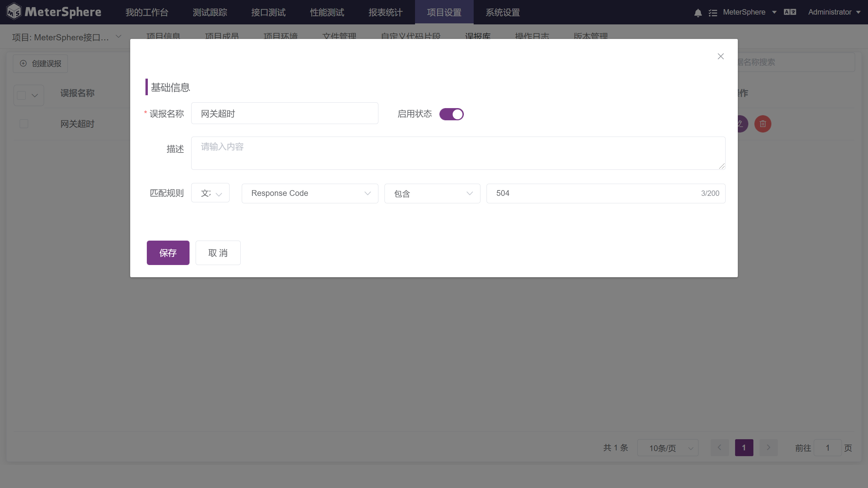The height and width of the screenshot is (488, 868).
Task: Open the language switcher icon
Action: pos(790,12)
